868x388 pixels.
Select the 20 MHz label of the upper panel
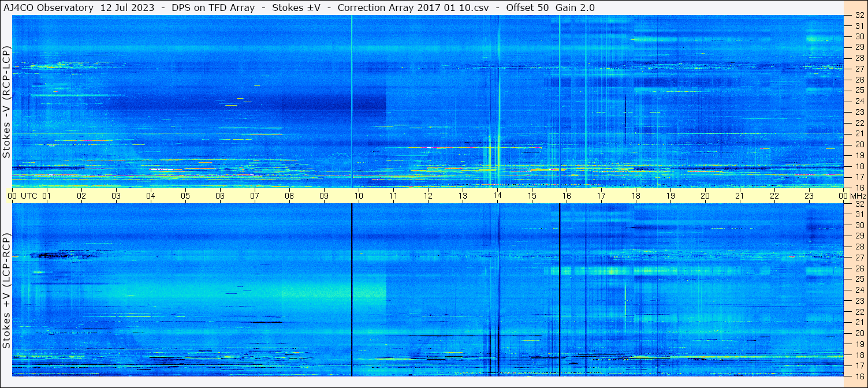(859, 144)
